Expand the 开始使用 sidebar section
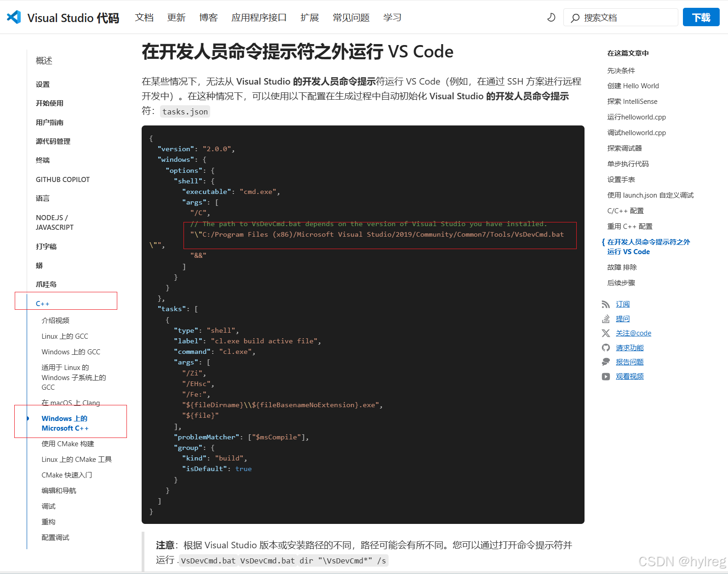728x574 pixels. coord(50,103)
